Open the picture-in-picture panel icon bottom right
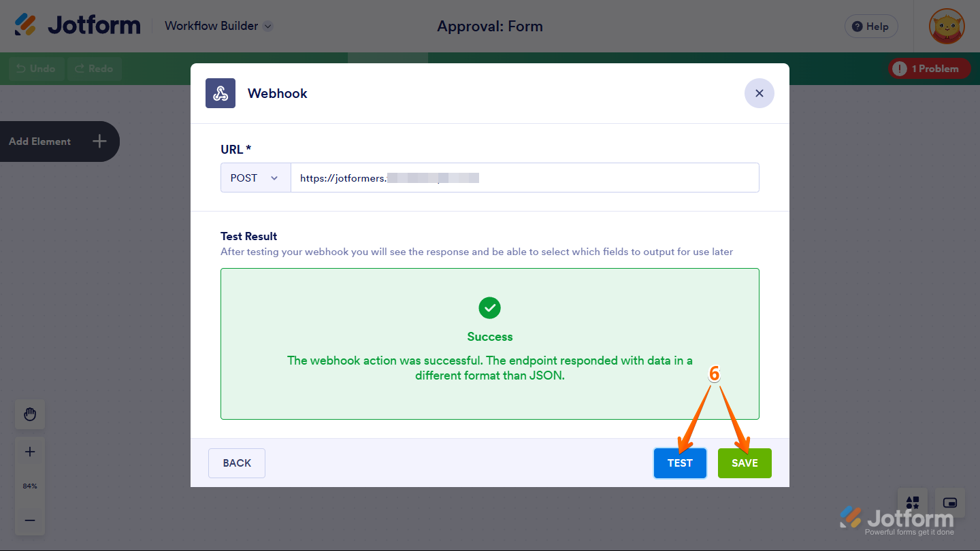 click(x=949, y=503)
